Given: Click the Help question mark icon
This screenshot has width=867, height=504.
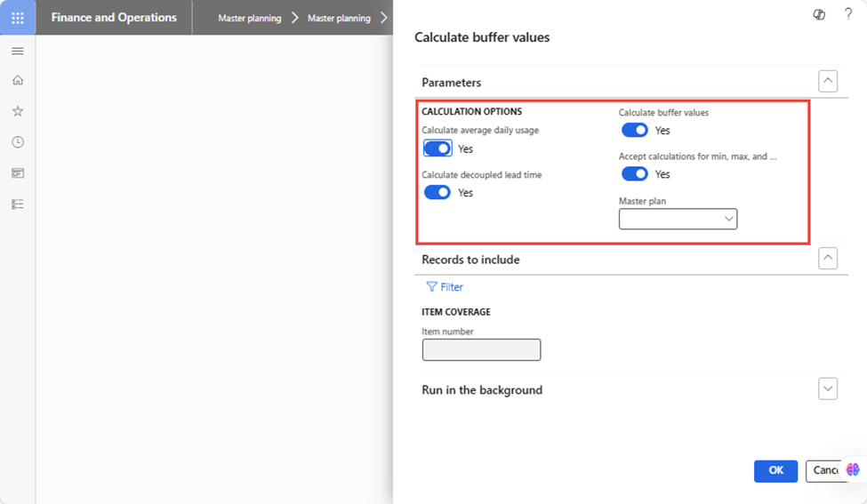Looking at the screenshot, I should click(848, 14).
